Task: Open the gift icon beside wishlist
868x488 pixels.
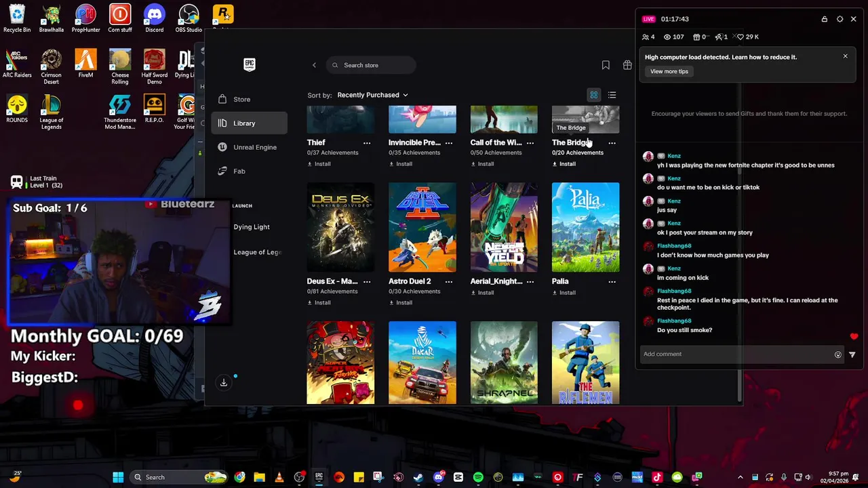Action: (627, 65)
